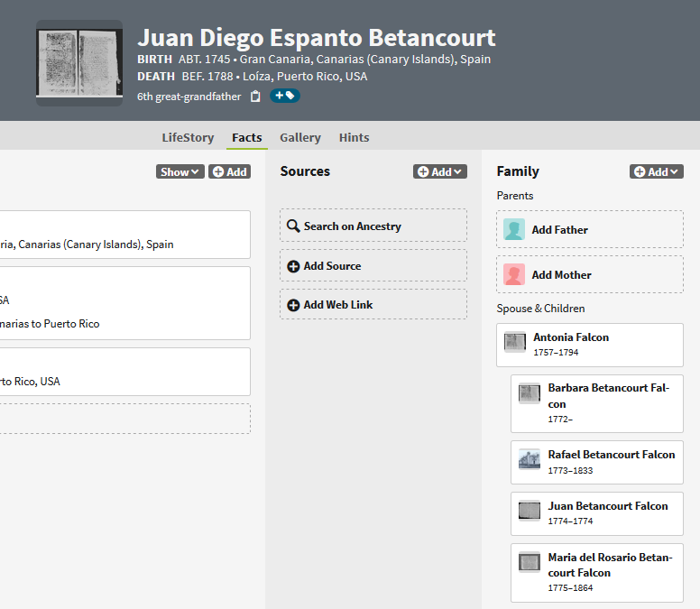The width and height of the screenshot is (700, 609).
Task: Expand the Add dropdown in Family panel
Action: click(x=657, y=171)
